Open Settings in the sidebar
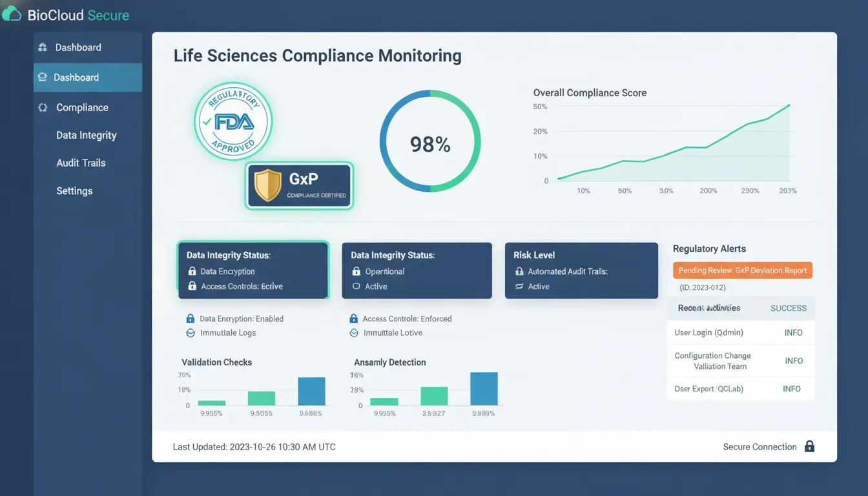 [x=74, y=191]
